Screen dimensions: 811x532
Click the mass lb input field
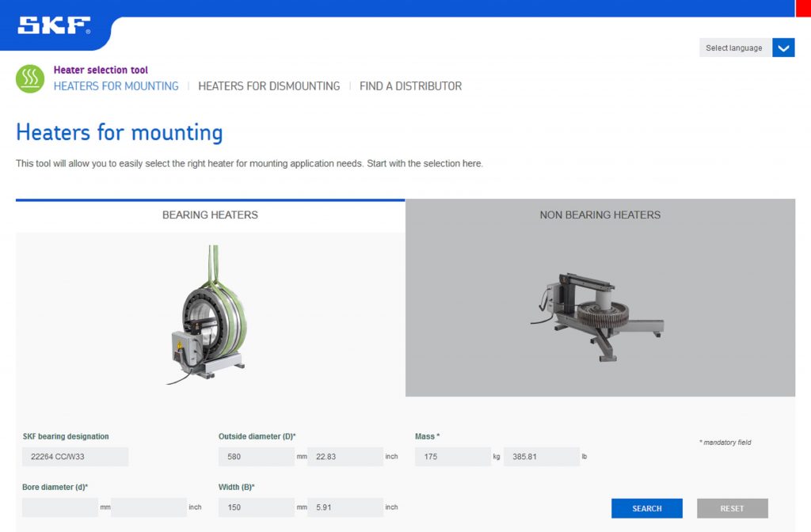click(541, 457)
